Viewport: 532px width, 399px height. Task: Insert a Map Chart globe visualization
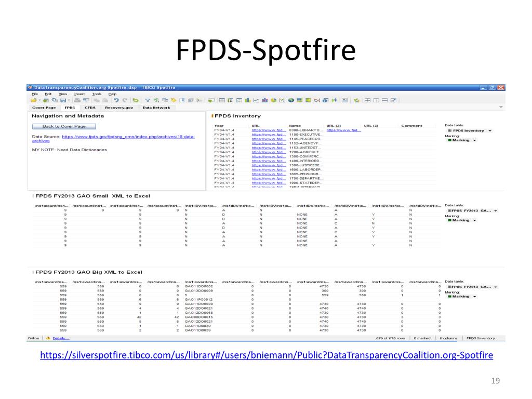tap(291, 100)
